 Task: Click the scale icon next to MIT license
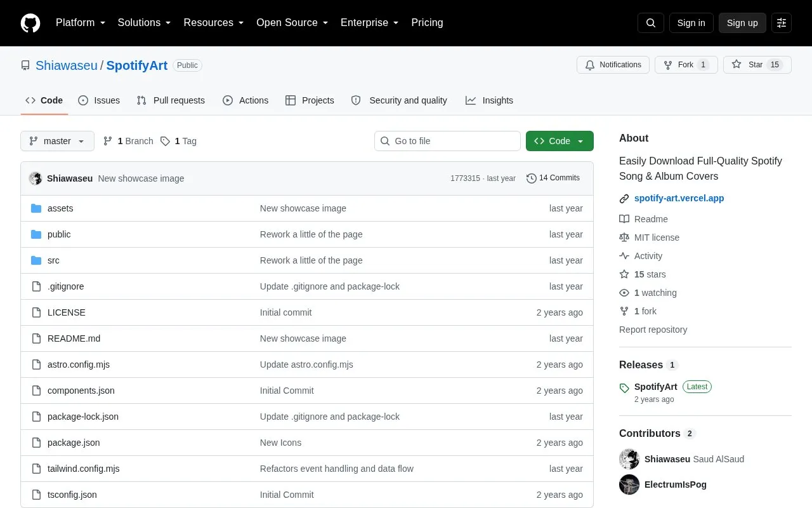click(x=624, y=237)
